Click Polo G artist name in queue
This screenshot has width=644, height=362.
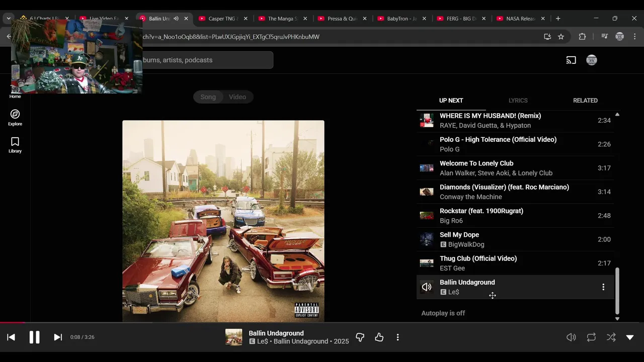tap(449, 149)
